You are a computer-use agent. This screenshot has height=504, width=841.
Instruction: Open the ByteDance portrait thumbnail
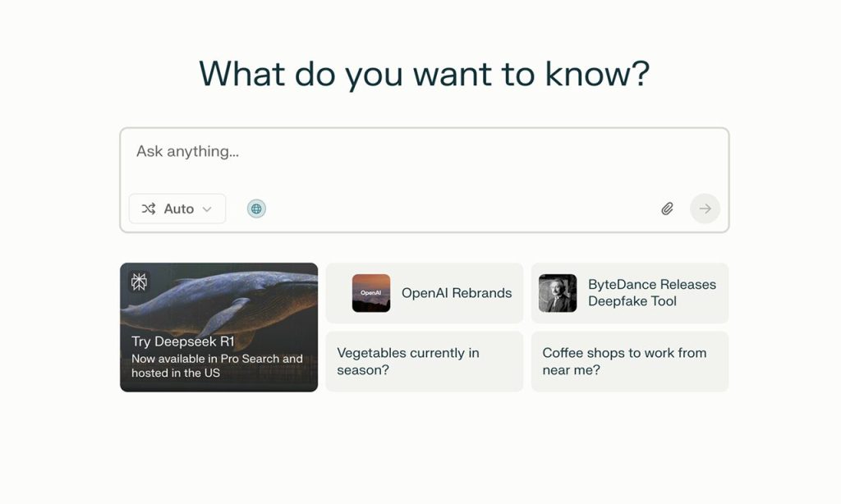(558, 293)
